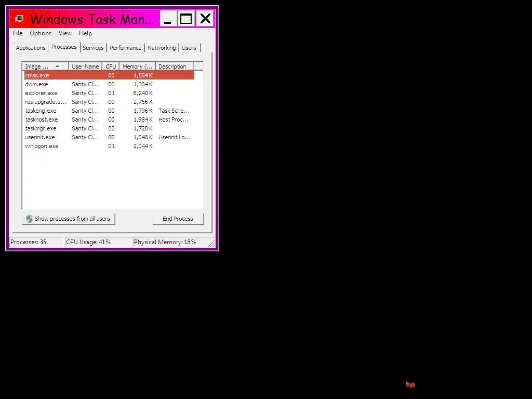532x399 pixels.
Task: Select the taskhost.exe process
Action: point(109,119)
